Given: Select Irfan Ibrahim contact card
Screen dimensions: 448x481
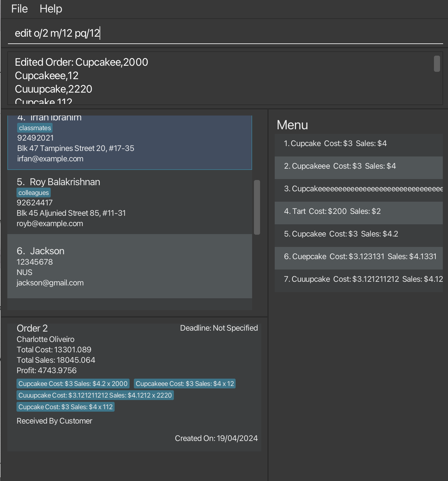Looking at the screenshot, I should tap(130, 143).
